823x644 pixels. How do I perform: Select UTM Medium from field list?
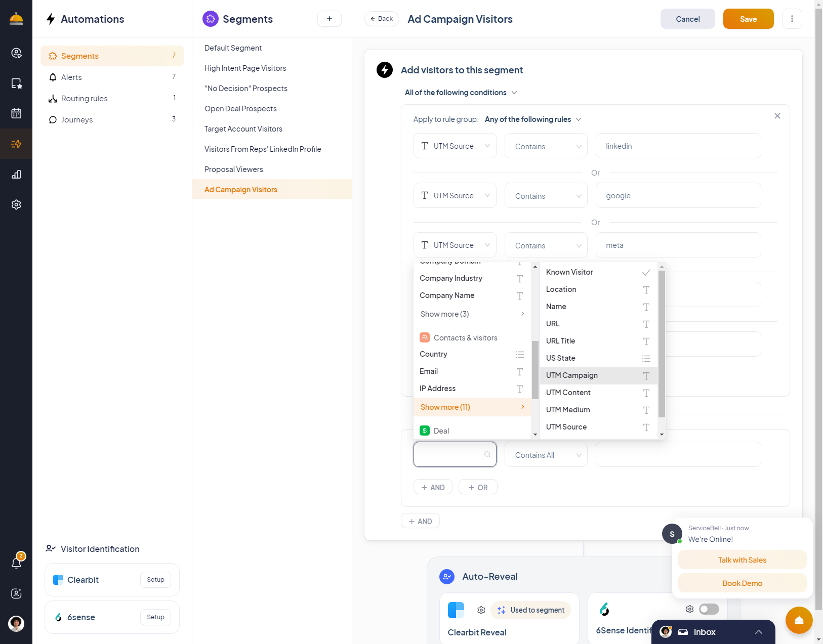point(599,410)
